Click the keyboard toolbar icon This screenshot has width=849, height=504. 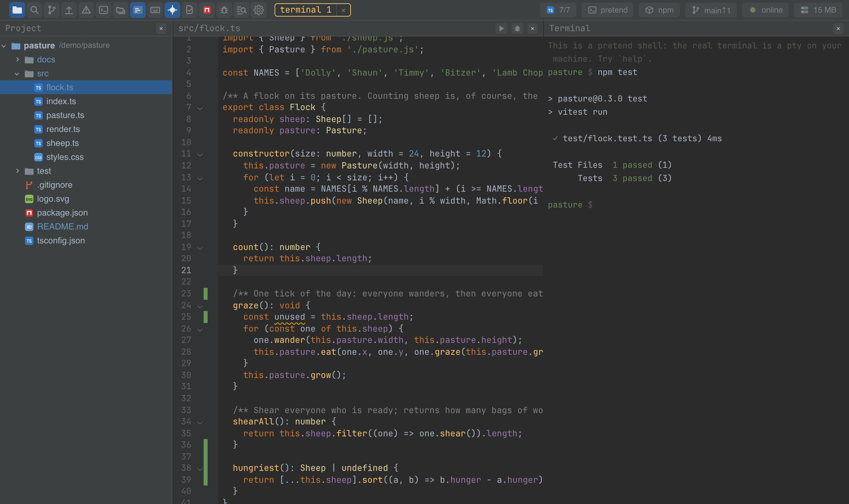(155, 10)
